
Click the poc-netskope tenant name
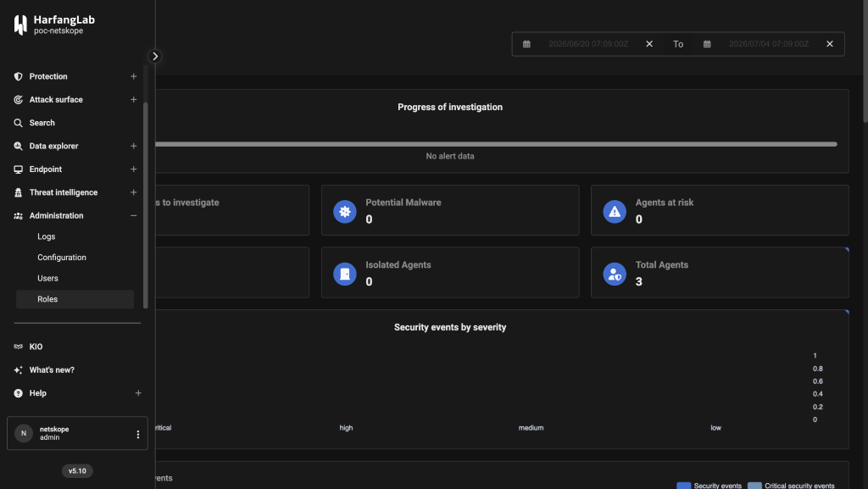[x=58, y=31]
